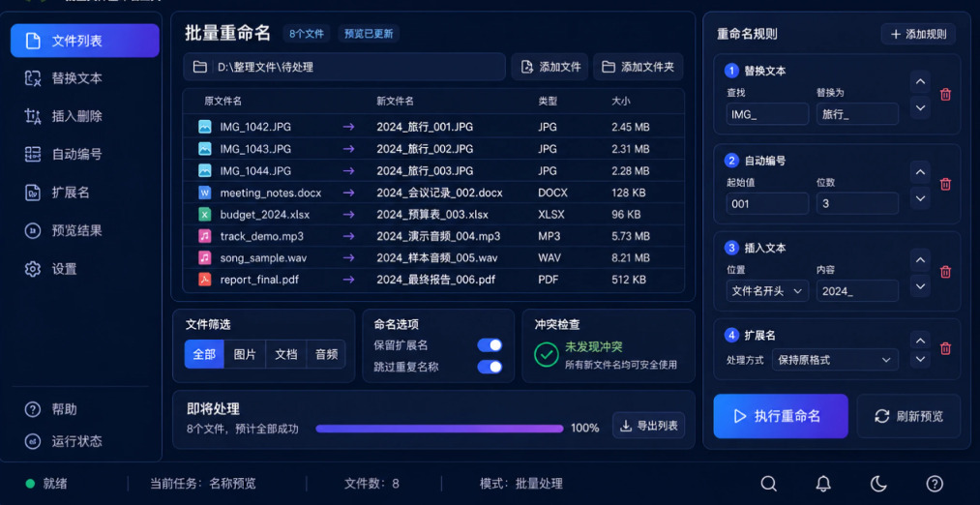Click the 添加文件夹 button

click(638, 67)
